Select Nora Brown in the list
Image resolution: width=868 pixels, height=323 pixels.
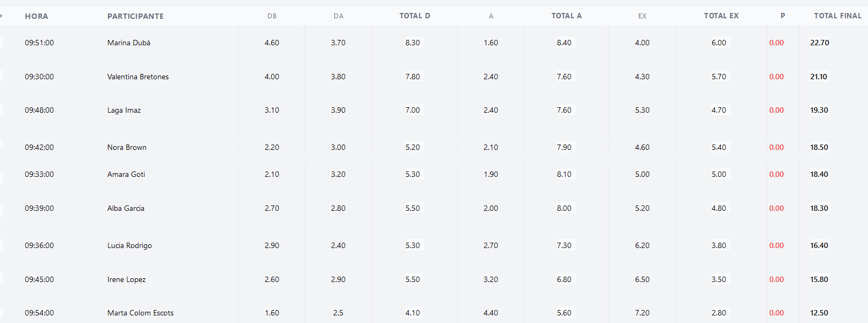tap(127, 147)
